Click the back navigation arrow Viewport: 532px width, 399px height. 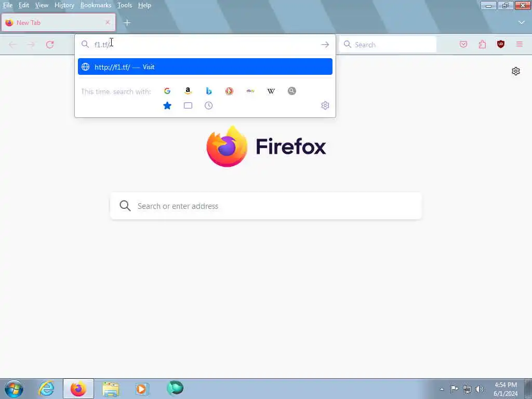[12, 45]
